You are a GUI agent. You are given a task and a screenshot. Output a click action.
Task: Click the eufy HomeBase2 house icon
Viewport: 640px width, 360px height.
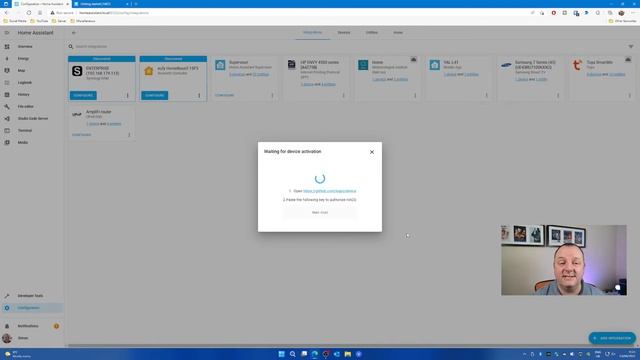coord(149,71)
